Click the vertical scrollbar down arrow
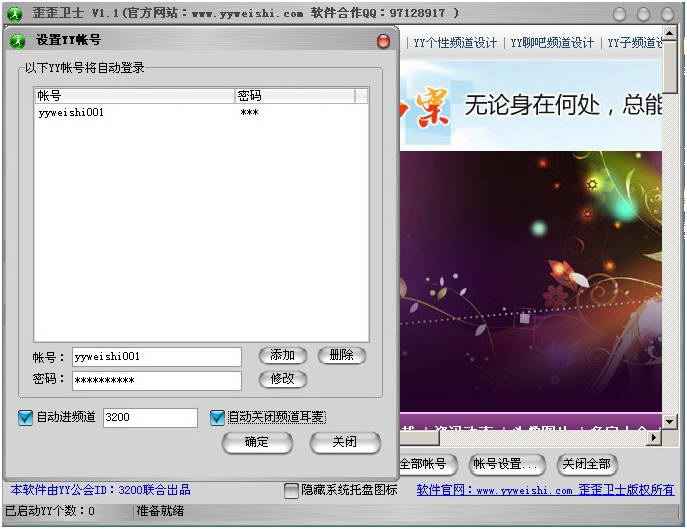The height and width of the screenshot is (529, 687). 669,422
